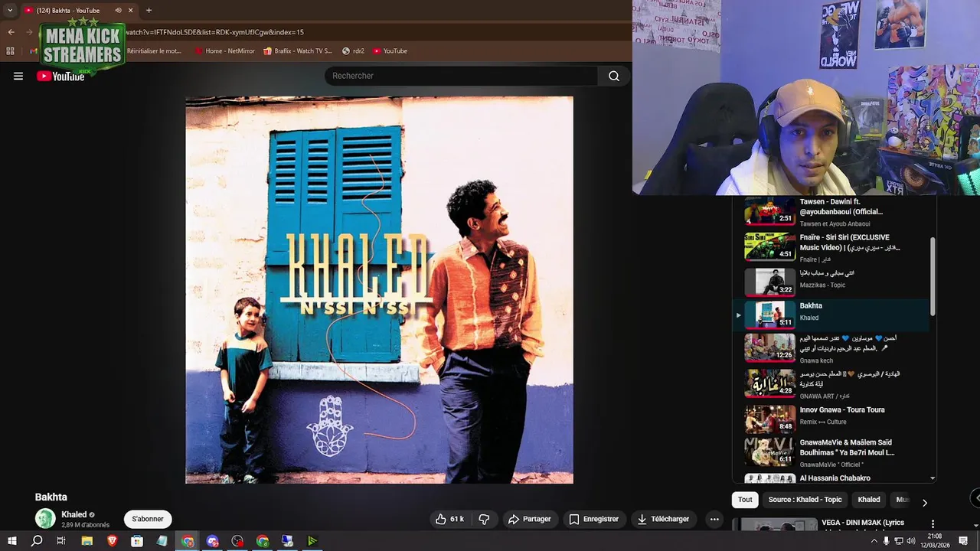Open OBS Studio from taskbar
The height and width of the screenshot is (551, 980).
click(x=237, y=541)
